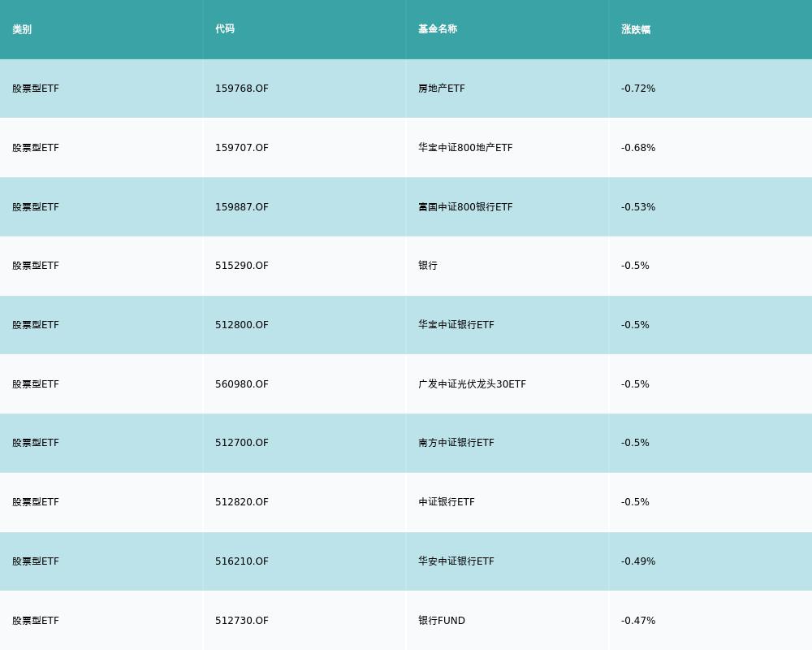Select fund code 512820.OF
The image size is (812, 650).
pos(242,502)
